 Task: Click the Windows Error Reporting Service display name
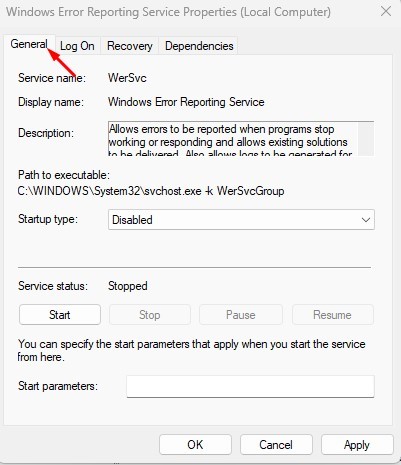tap(186, 102)
